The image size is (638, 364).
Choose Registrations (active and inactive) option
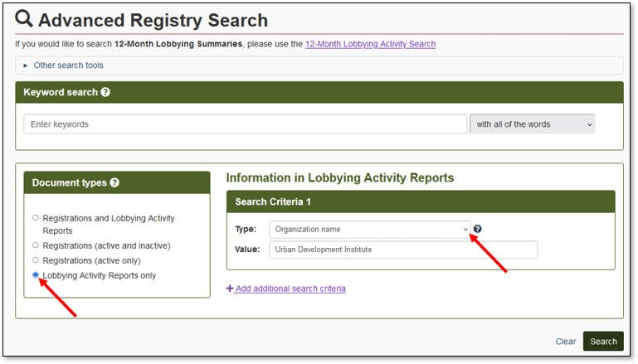35,245
